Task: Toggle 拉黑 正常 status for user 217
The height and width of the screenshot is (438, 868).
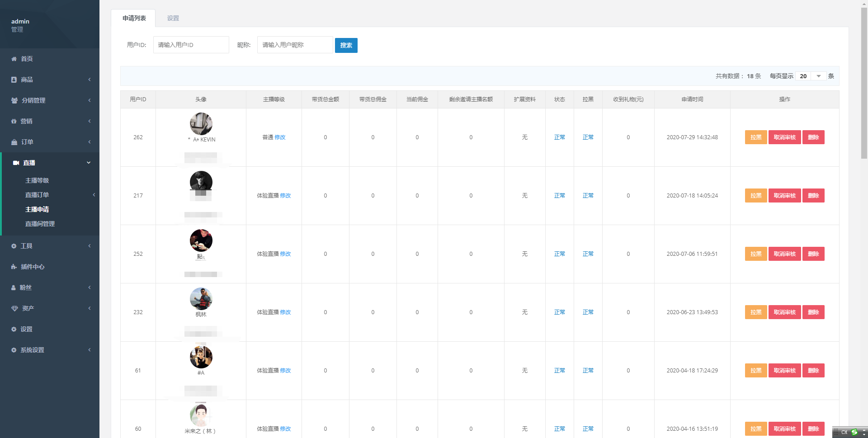Action: (x=588, y=196)
